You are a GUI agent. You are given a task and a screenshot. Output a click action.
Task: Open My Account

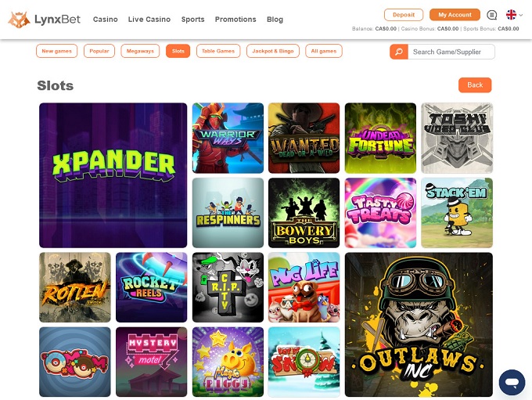coord(455,15)
